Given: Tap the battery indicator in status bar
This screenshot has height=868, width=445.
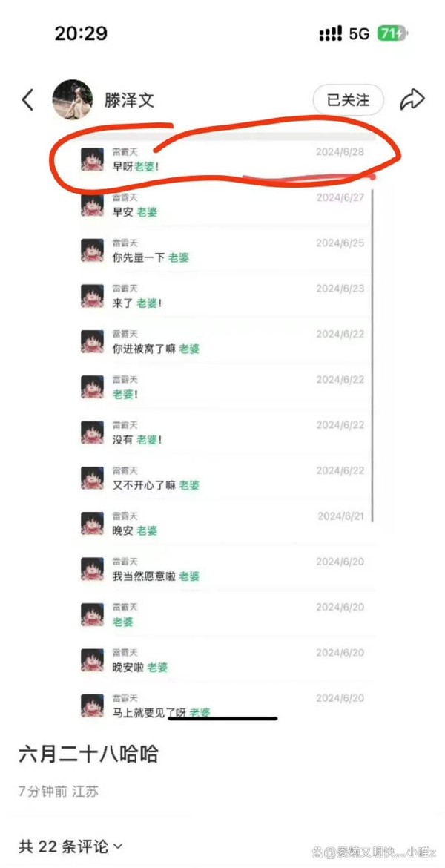Looking at the screenshot, I should 392,34.
